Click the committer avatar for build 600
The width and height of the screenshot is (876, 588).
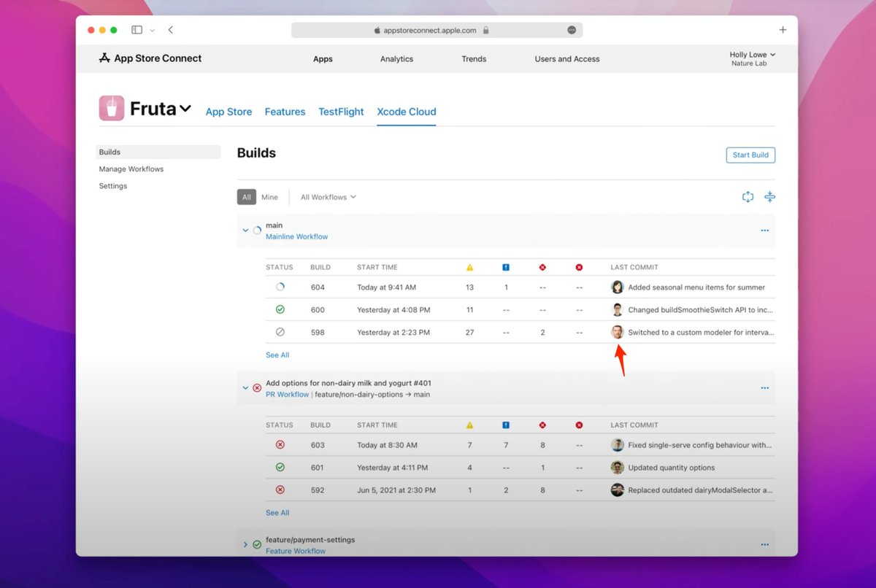pyautogui.click(x=618, y=309)
